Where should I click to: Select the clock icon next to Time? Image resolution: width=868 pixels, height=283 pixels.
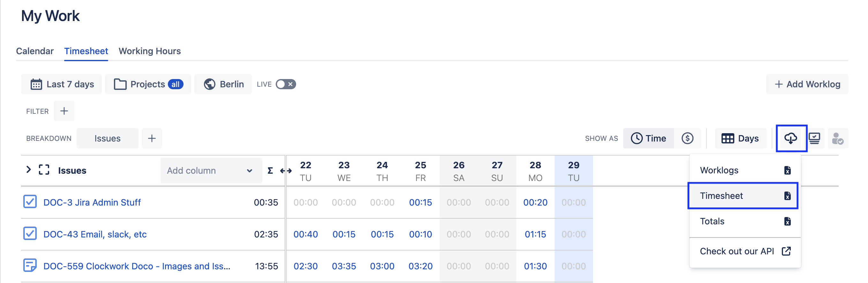click(x=637, y=138)
